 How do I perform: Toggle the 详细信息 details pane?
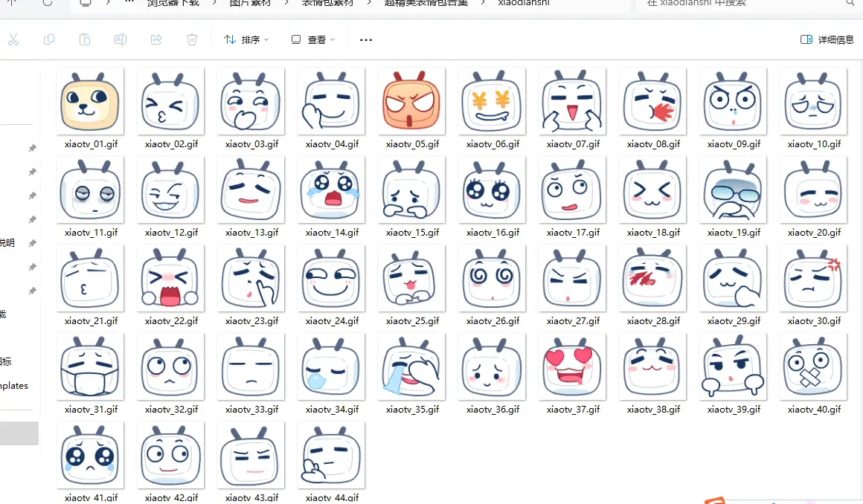[x=827, y=39]
